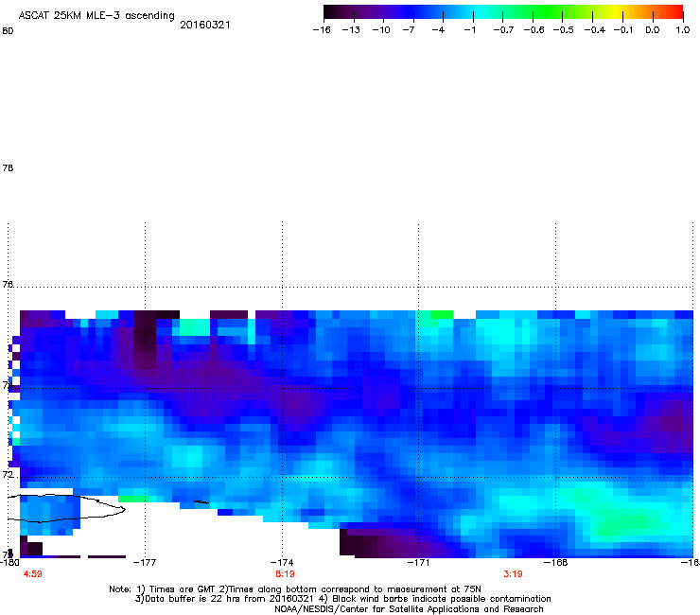Click the '-174' longitude axis label
Viewport: 700px width, 615px height.
click(282, 562)
